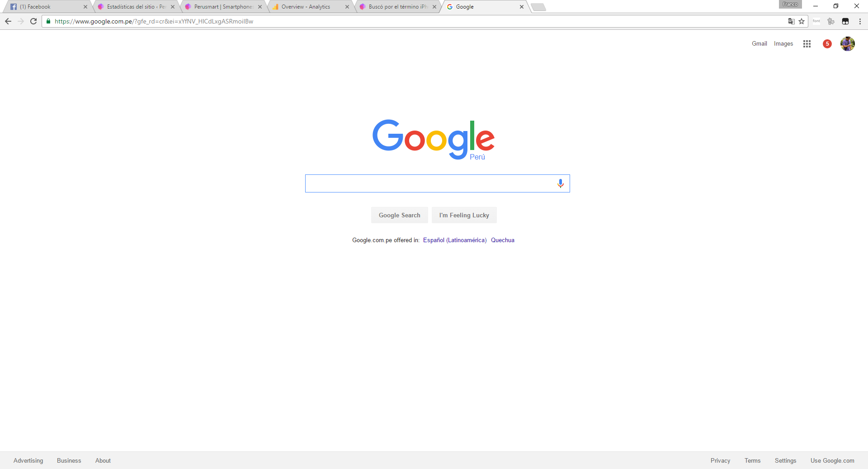The image size is (868, 469).
Task: Reload the current page
Action: 33,21
